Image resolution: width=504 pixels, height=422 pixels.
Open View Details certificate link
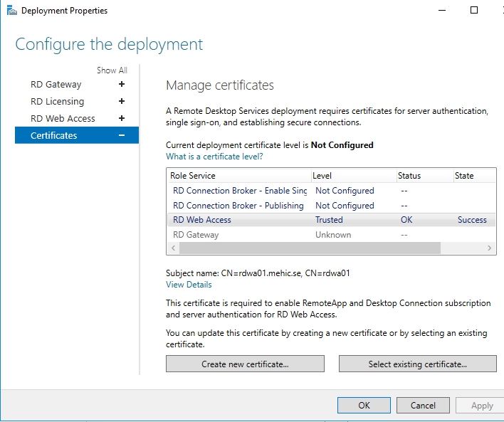click(189, 285)
